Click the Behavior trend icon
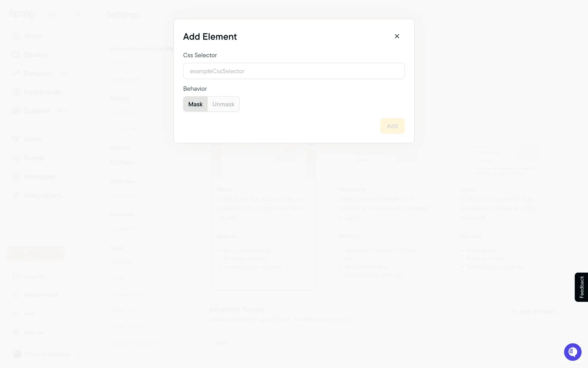Screen dimensions: 588x368 (16, 74)
